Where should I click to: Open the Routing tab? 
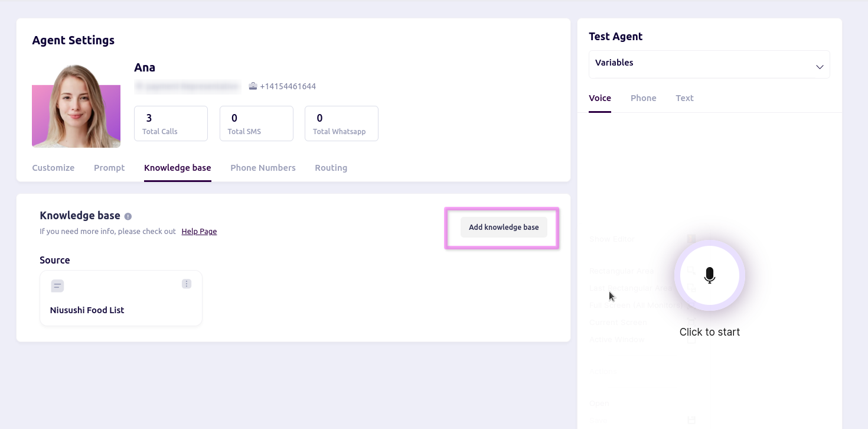click(x=331, y=168)
